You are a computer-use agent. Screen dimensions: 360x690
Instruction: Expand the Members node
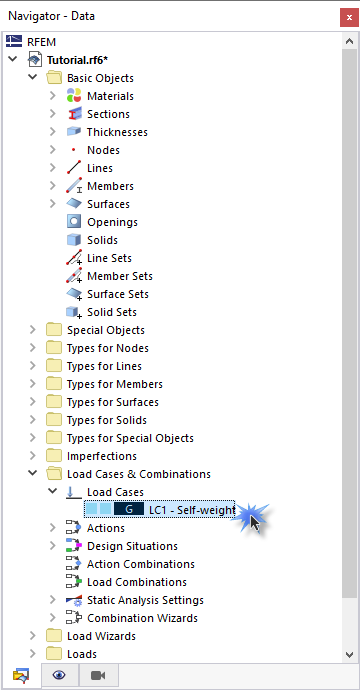[x=52, y=186]
